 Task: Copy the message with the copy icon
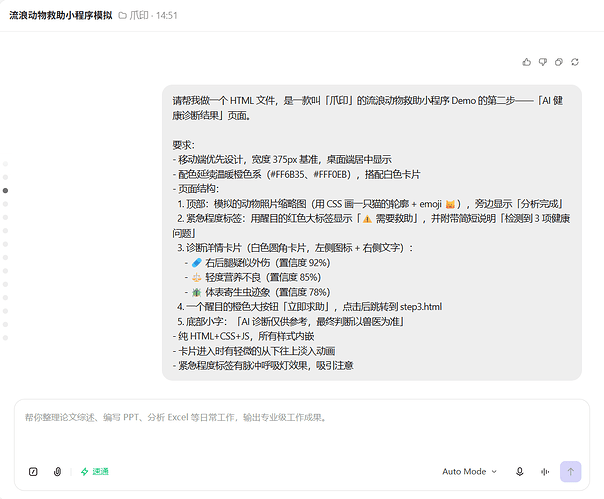coord(559,62)
